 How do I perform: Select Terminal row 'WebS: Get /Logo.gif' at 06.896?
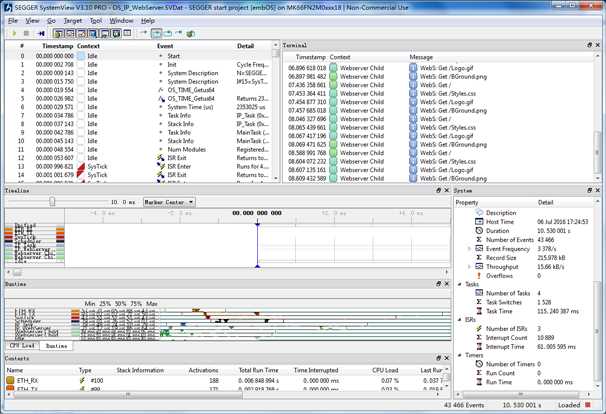(x=439, y=68)
